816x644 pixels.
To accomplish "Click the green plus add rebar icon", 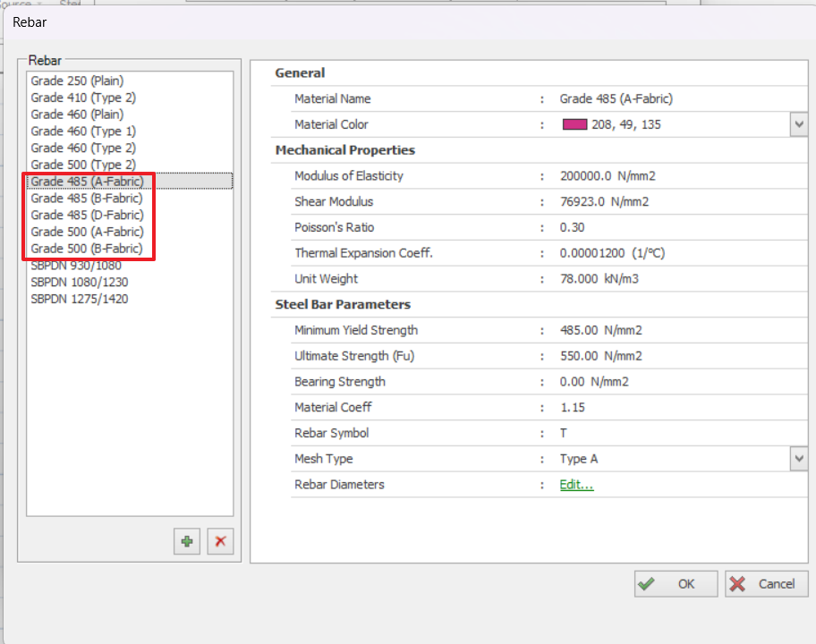I will [187, 542].
